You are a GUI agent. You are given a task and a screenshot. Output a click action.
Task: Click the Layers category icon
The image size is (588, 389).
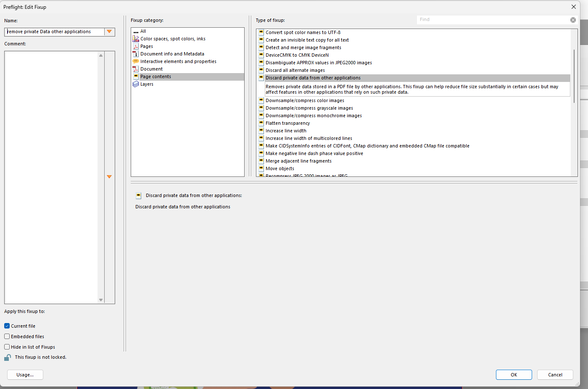click(136, 84)
